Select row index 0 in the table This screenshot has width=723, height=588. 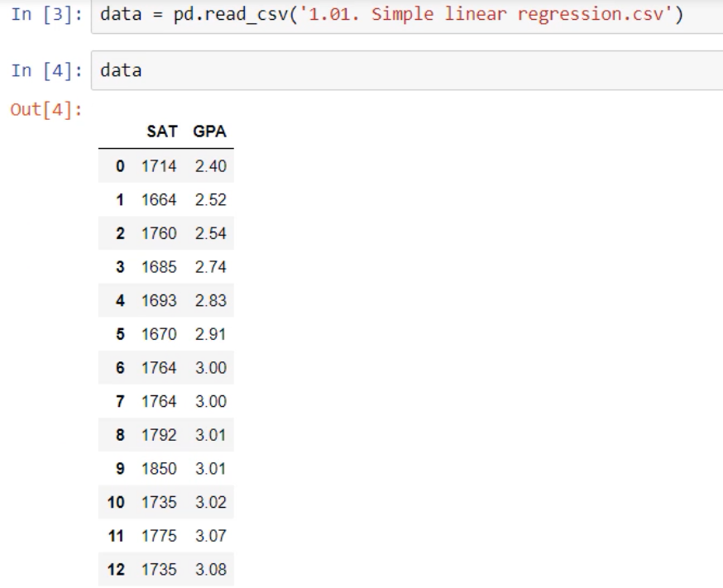click(x=121, y=165)
